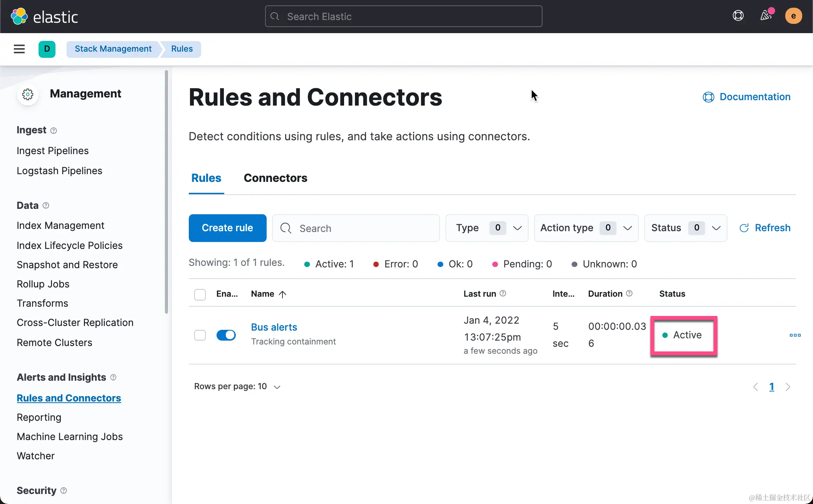
Task: Open the Status filter dropdown
Action: point(685,228)
